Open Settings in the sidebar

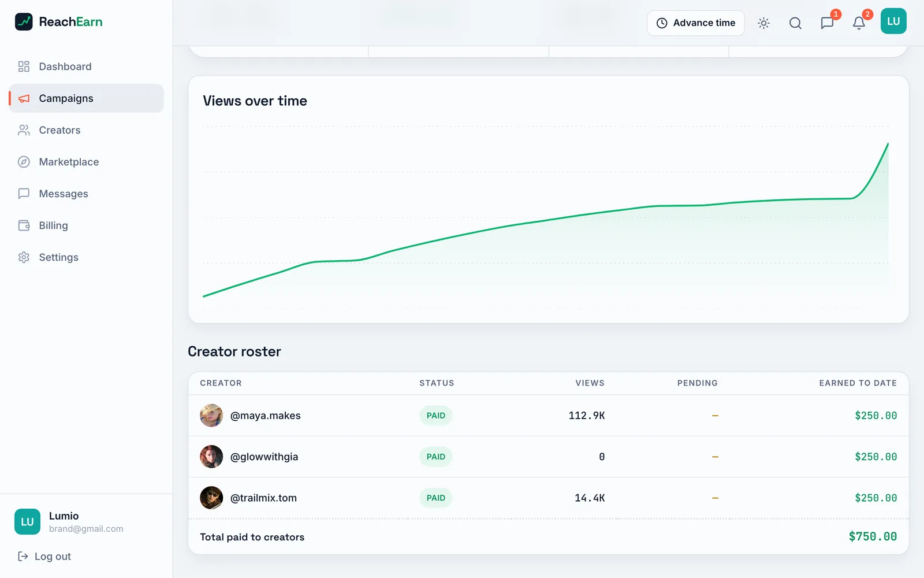86,257
